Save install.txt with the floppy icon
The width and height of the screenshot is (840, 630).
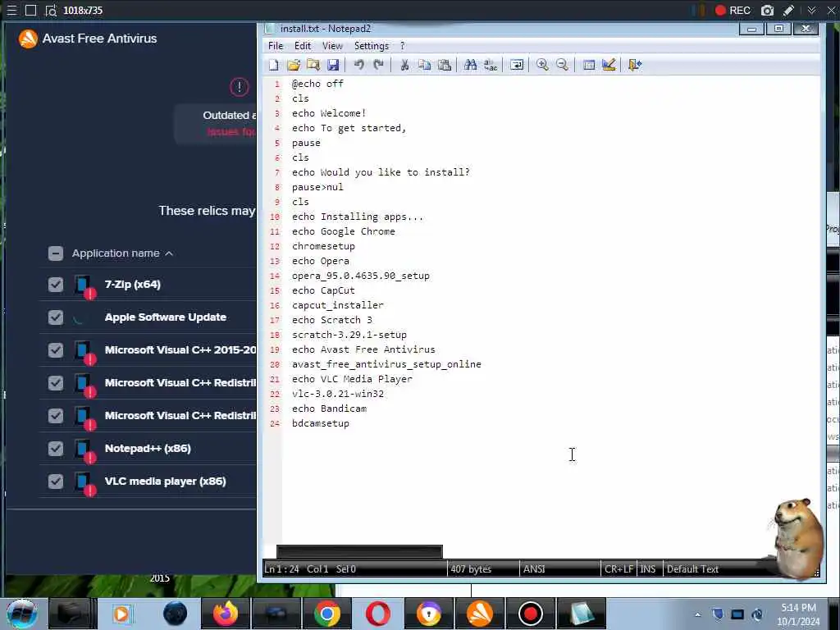tap(333, 65)
